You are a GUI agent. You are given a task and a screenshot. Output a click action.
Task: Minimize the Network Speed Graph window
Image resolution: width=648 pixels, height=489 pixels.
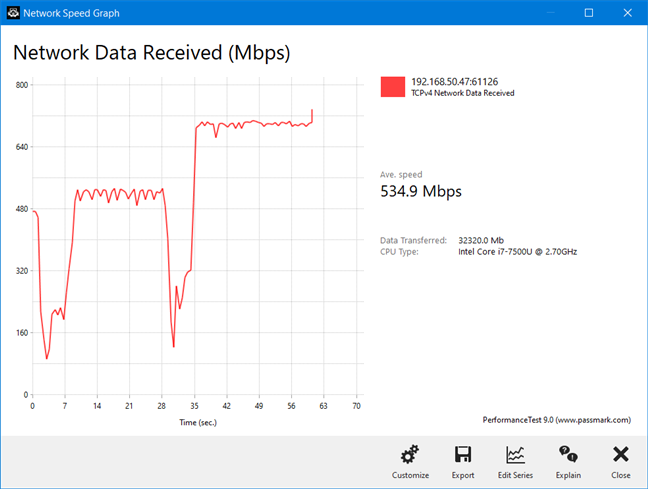(550, 13)
